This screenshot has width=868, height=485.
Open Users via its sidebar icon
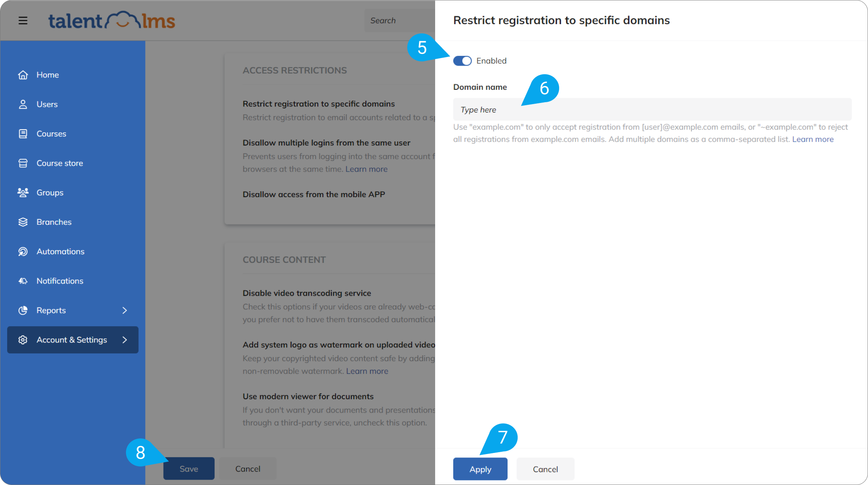pyautogui.click(x=23, y=104)
